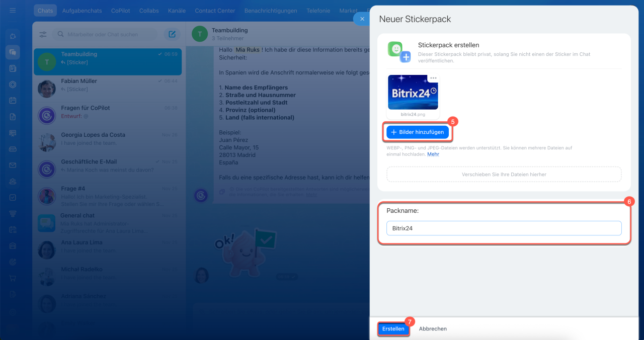Viewport: 644px width, 340px height.
Task: Open the Geschäftliche E-Mail chat
Action: point(108,169)
